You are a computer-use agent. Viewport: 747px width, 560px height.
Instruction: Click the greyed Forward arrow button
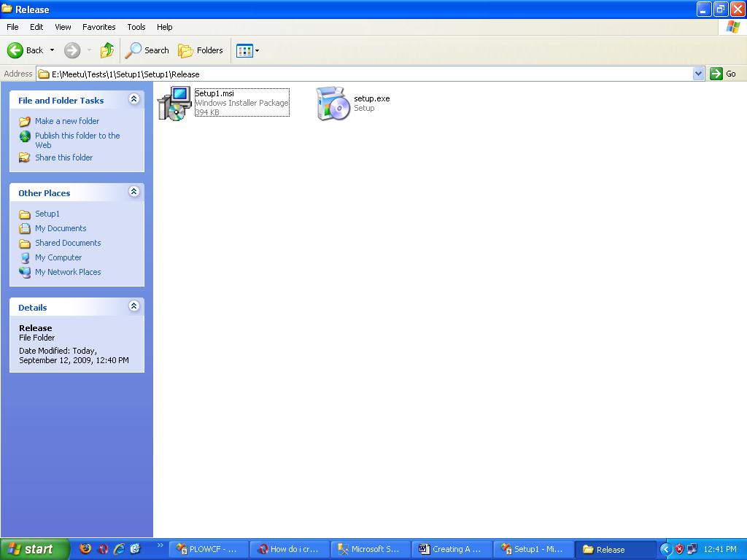point(72,50)
